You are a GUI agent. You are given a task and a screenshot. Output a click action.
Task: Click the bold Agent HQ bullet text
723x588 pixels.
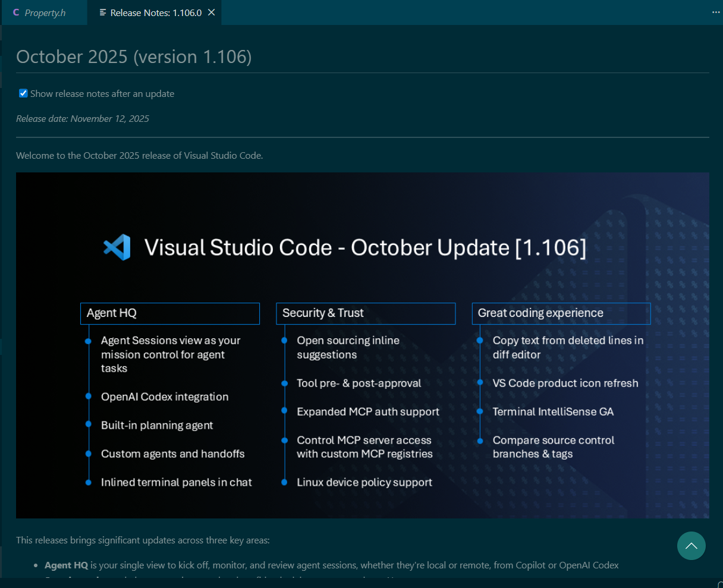(x=66, y=565)
